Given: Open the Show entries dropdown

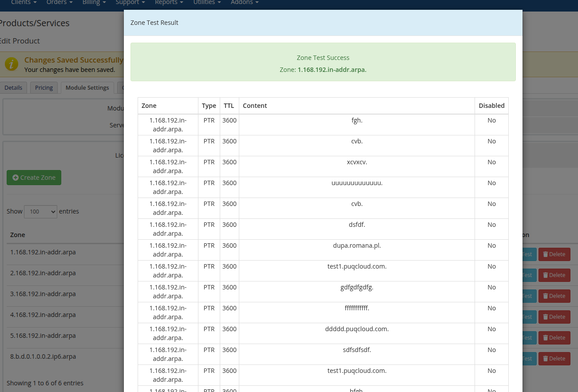Looking at the screenshot, I should click(x=41, y=212).
